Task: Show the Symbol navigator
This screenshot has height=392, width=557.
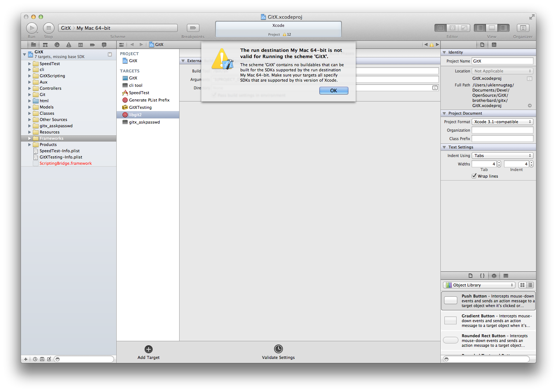Action: [x=45, y=45]
